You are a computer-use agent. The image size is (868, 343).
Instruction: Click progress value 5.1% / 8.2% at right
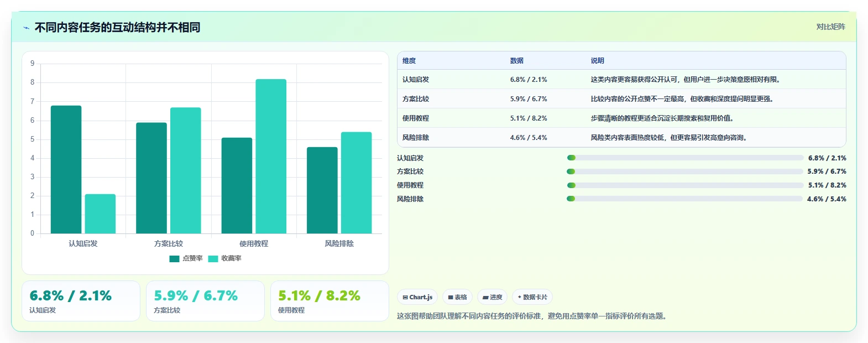pyautogui.click(x=827, y=185)
